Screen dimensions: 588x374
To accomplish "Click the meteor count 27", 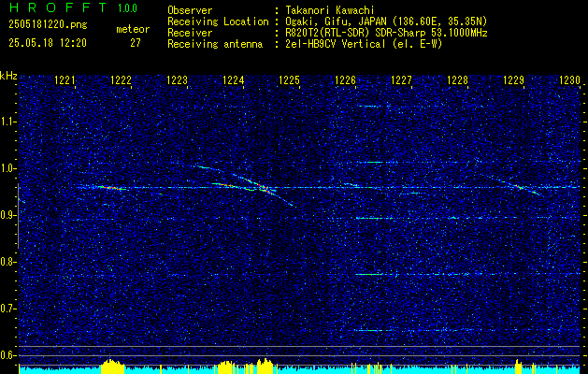I will 136,43.
